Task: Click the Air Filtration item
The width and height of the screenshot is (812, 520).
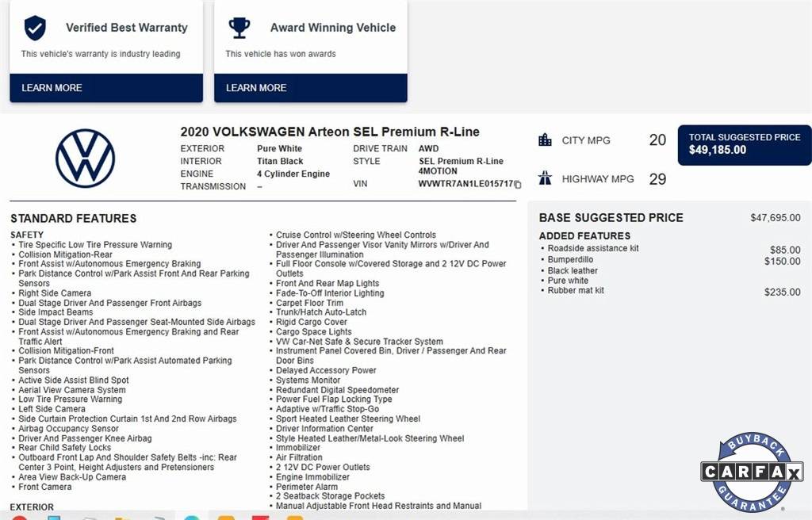Action: [299, 457]
